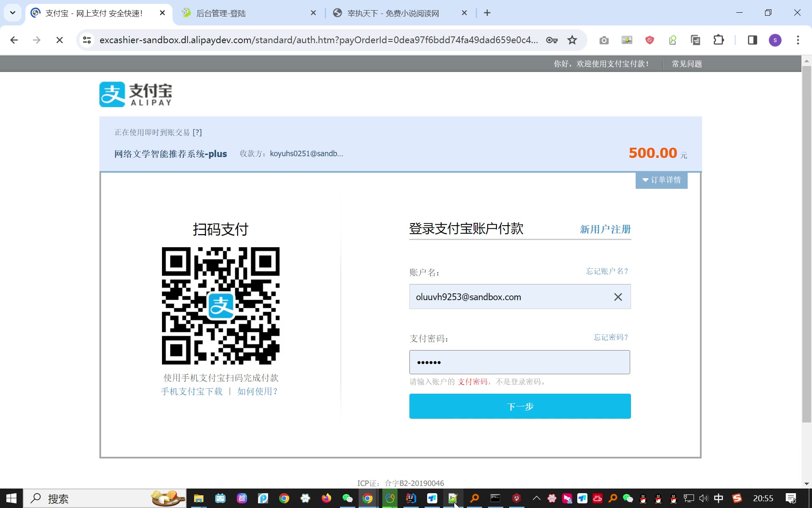
Task: Click 忘记账户名? link
Action: pos(607,271)
